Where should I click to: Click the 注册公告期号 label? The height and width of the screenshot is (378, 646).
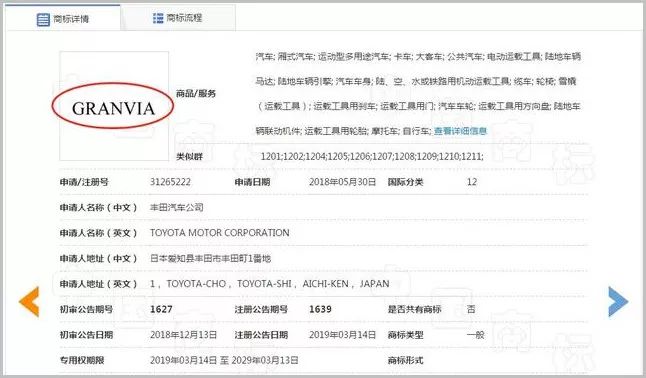point(261,309)
